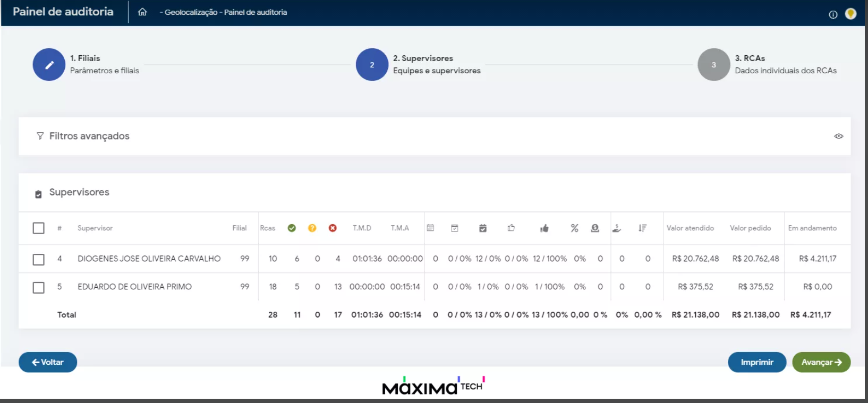868x403 pixels.
Task: Click the yellow lightbulb tips icon
Action: click(x=850, y=14)
